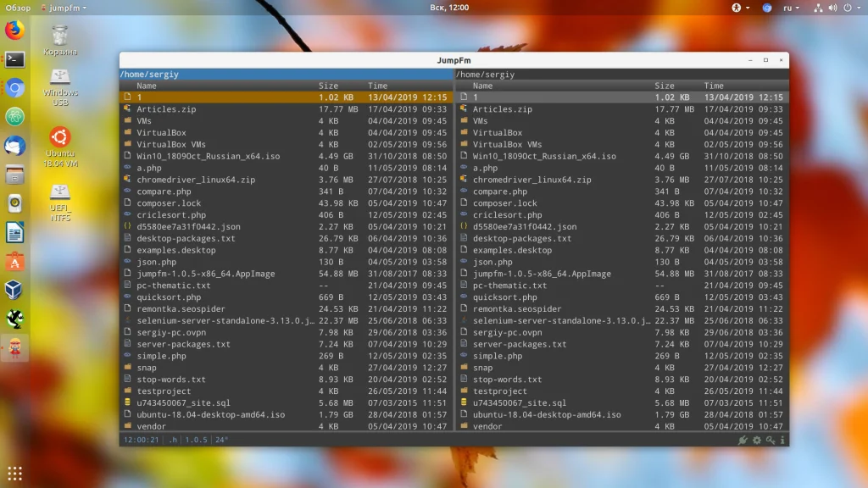Image resolution: width=868 pixels, height=488 pixels.
Task: Select VirtualBox folder icon in right panel
Action: pos(463,133)
